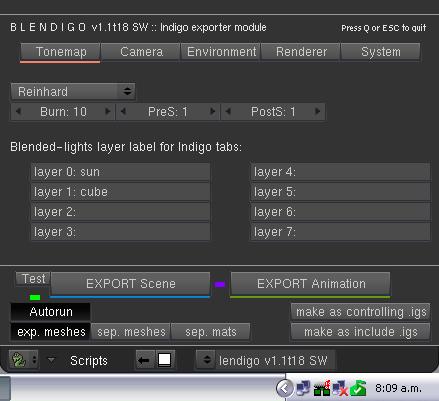The image size is (439, 401).
Task: Switch to the Camera tab
Action: pos(141,52)
